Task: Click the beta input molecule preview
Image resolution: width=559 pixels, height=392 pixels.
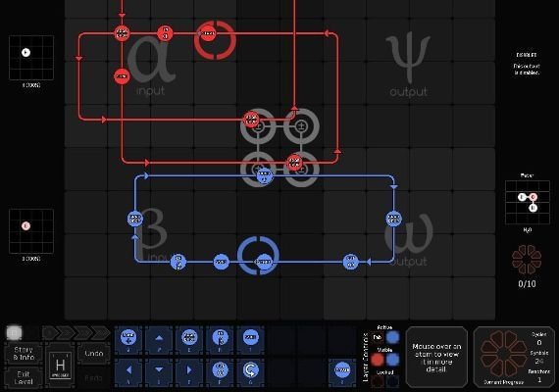Action: 31,231
